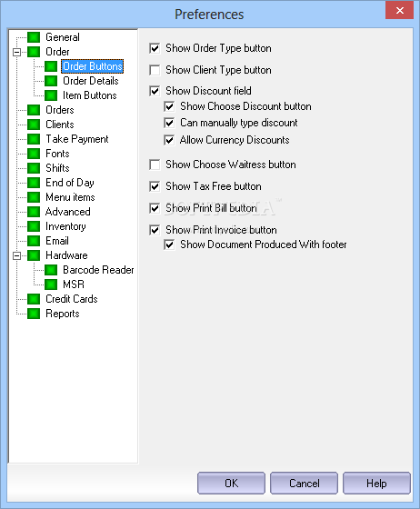Click the green icon beside Menu items
This screenshot has height=509, width=420.
click(34, 197)
